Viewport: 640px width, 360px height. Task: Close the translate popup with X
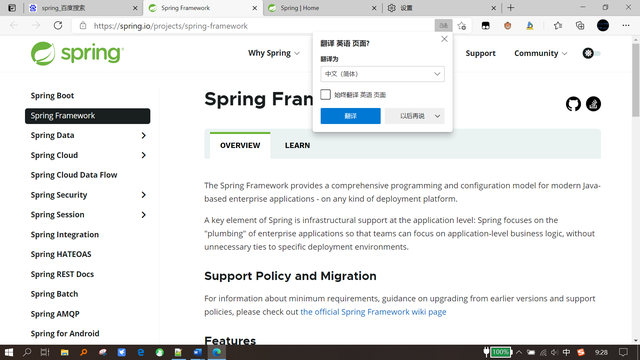(444, 39)
